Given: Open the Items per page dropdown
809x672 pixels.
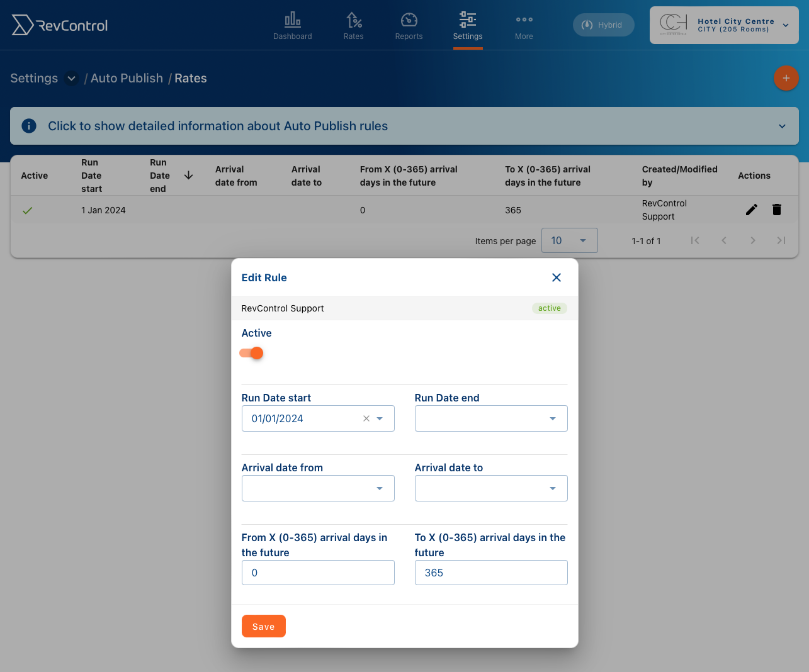Looking at the screenshot, I should (x=569, y=240).
